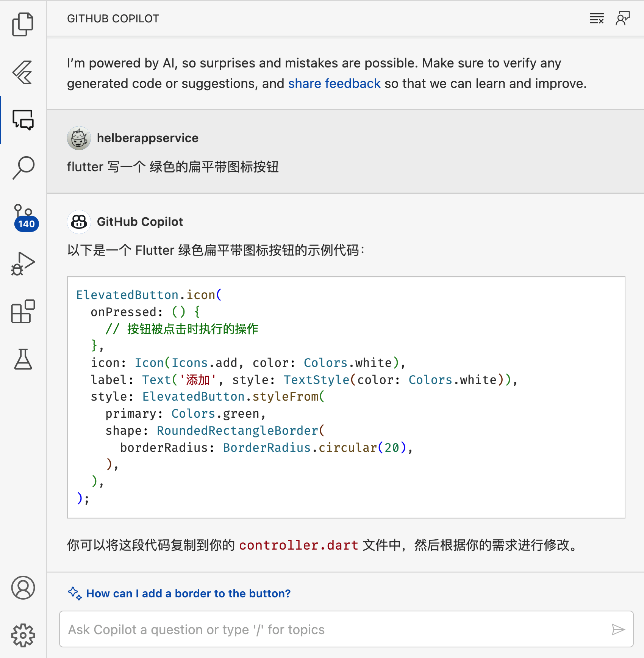644x658 pixels.
Task: Open the Extensions view
Action: click(x=23, y=311)
